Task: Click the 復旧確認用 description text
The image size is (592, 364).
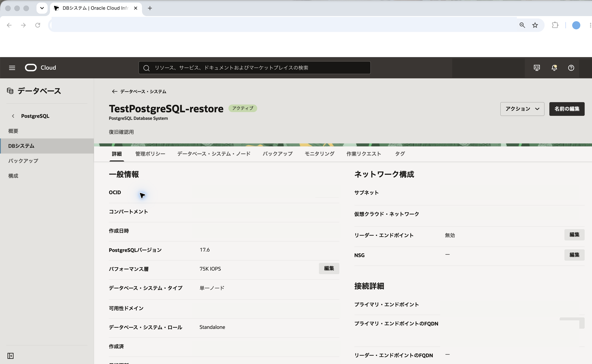Action: tap(121, 132)
